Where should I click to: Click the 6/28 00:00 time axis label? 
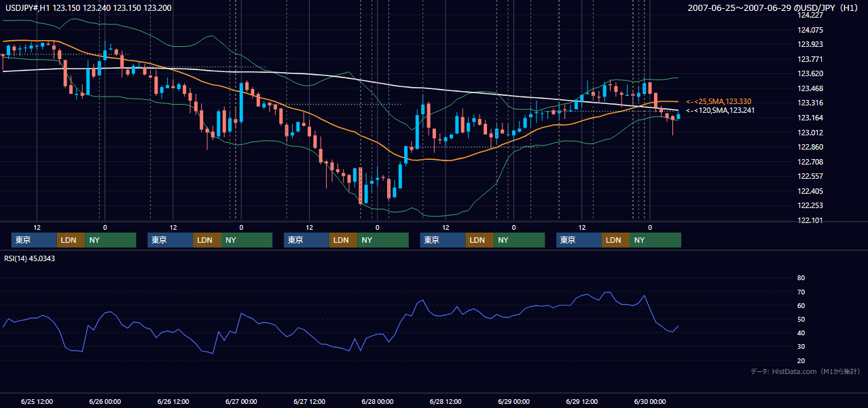coord(378,401)
